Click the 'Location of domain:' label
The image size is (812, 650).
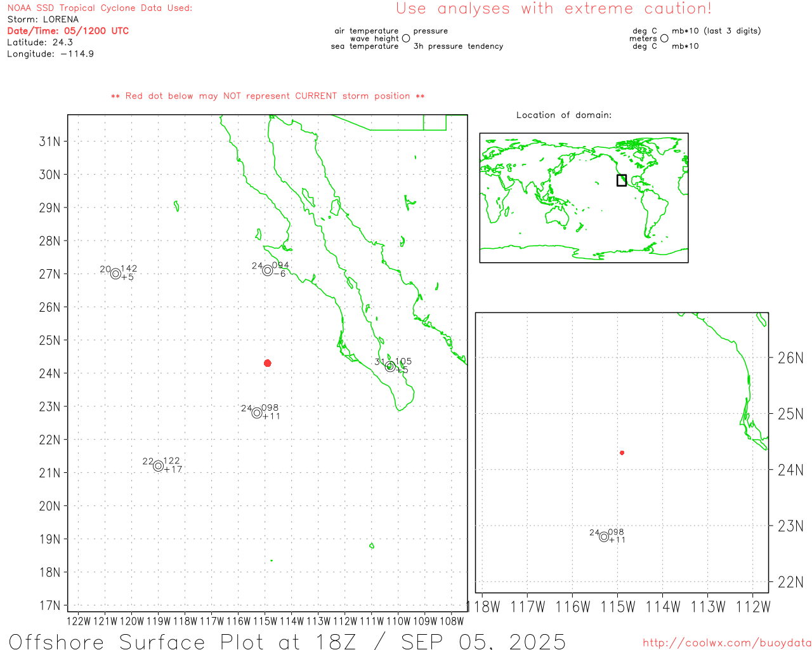click(564, 115)
